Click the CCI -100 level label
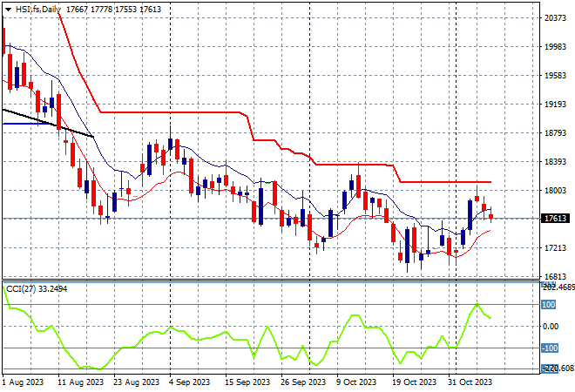The image size is (575, 392). click(550, 348)
